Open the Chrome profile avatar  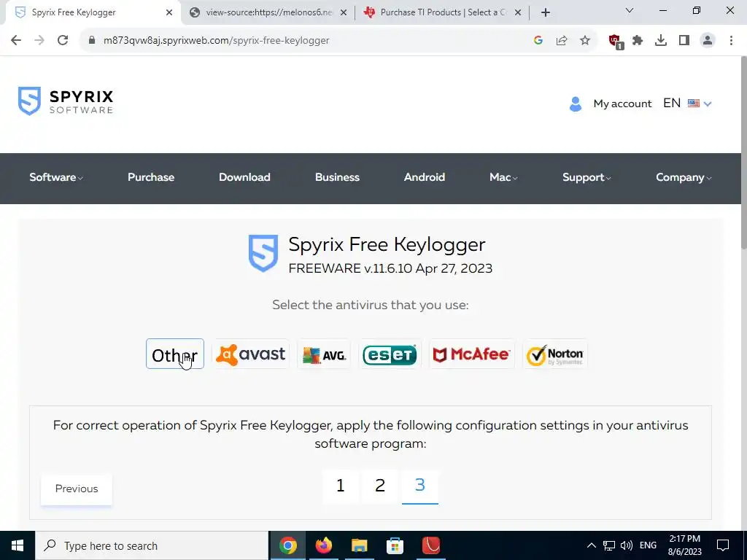tap(708, 41)
